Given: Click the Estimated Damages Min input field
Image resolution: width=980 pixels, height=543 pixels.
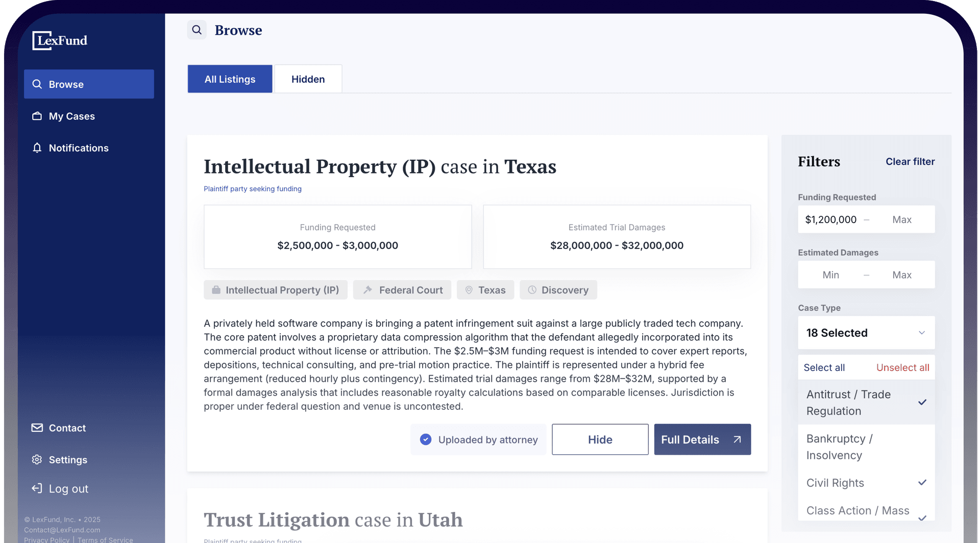Looking at the screenshot, I should click(830, 275).
